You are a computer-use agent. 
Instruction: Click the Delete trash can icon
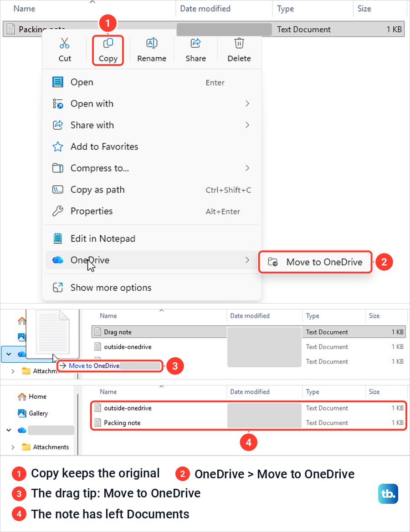[239, 43]
